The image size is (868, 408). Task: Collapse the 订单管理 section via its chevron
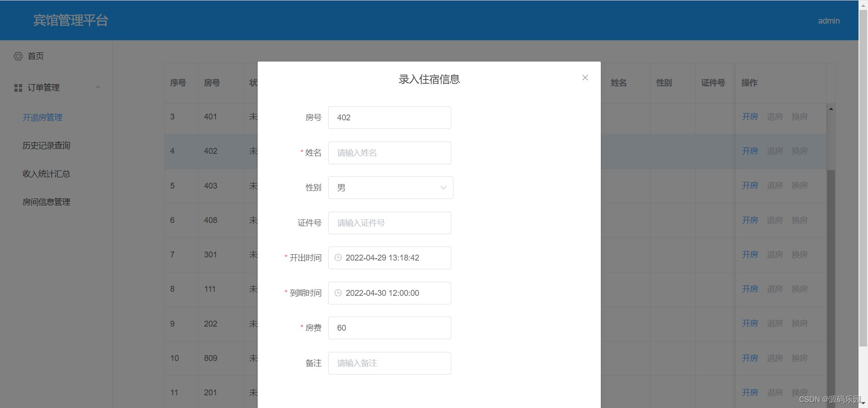pos(98,87)
